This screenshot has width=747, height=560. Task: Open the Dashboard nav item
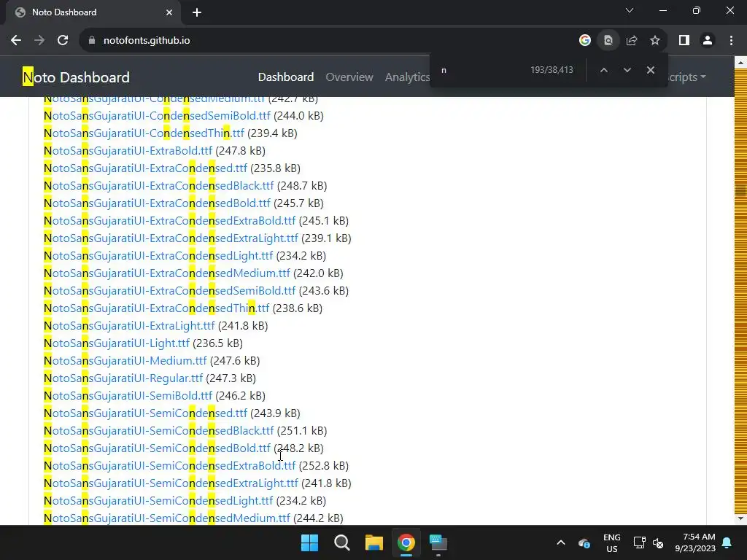[286, 77]
